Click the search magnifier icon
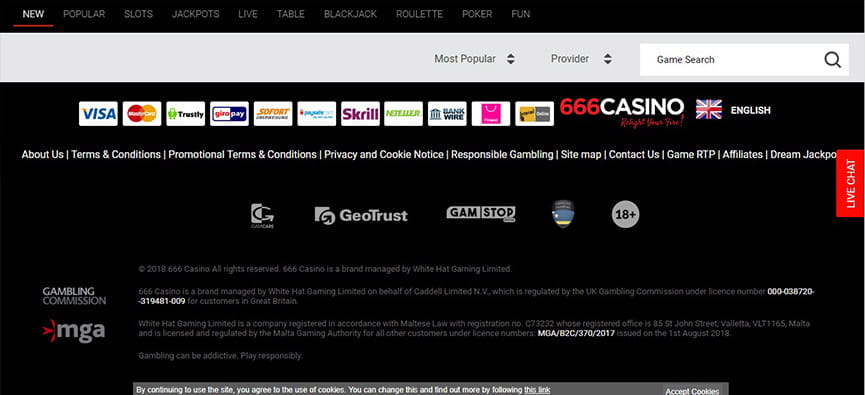Viewport: 865px width, 395px height. (x=832, y=60)
